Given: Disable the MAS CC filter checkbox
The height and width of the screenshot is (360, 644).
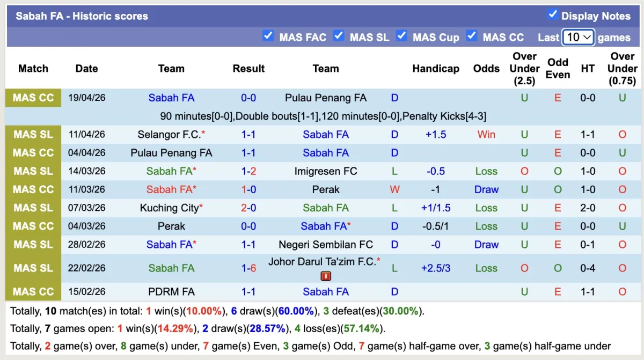Looking at the screenshot, I should pyautogui.click(x=471, y=36).
